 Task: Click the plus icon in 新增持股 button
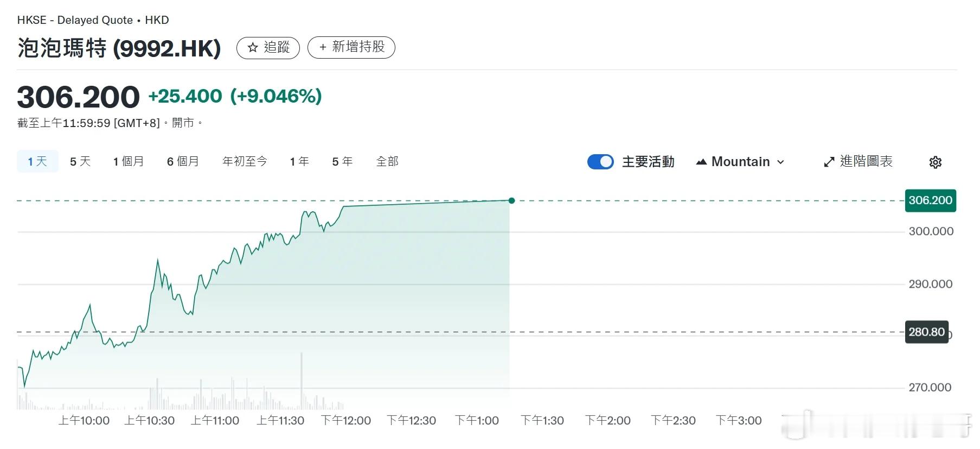point(323,47)
